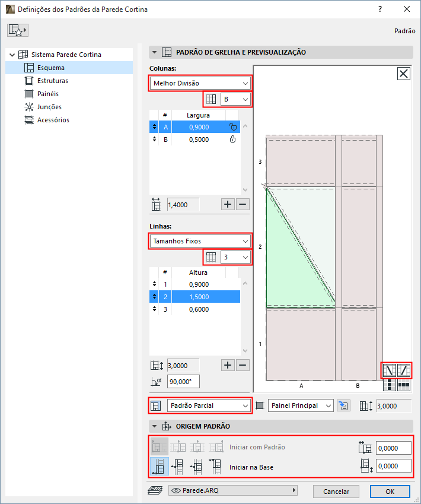Click the column grid icon next to B
Image resolution: width=421 pixels, height=504 pixels.
pos(211,99)
